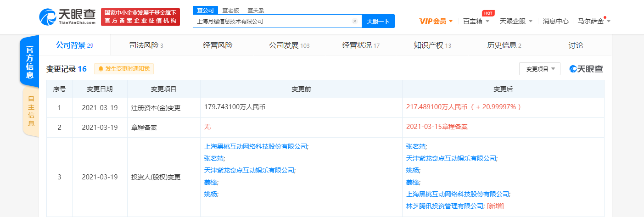Open 天津紫龙奇点互动娱乐有限公司 in 变更后 column
The height and width of the screenshot is (217, 644).
[452, 159]
